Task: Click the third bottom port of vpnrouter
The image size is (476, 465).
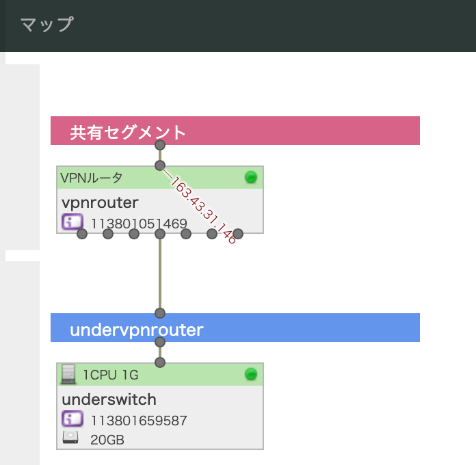Action: click(134, 234)
